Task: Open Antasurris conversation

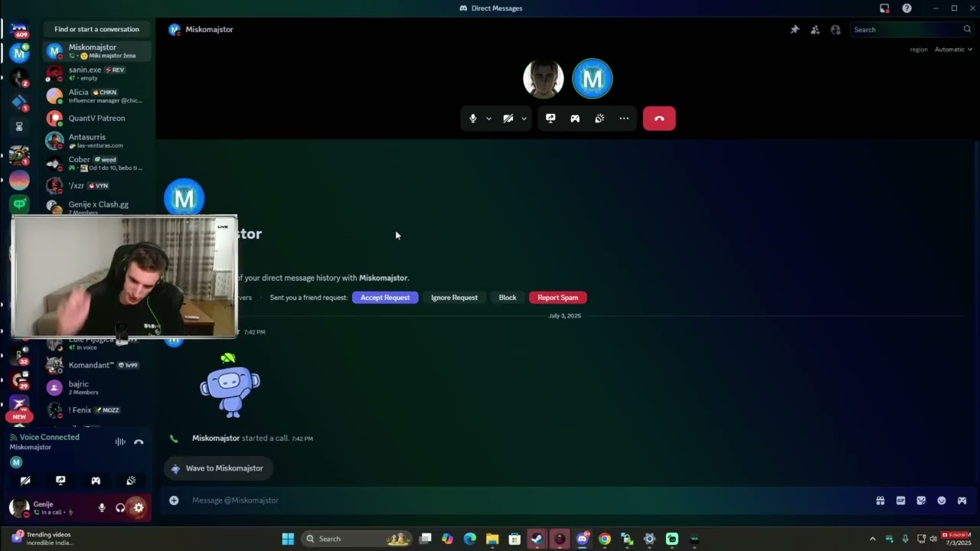Action: [x=96, y=141]
